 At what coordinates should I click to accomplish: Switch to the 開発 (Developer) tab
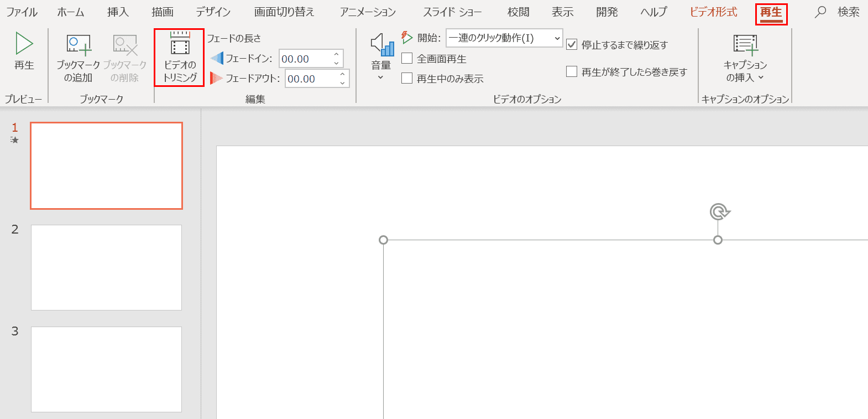coord(607,12)
